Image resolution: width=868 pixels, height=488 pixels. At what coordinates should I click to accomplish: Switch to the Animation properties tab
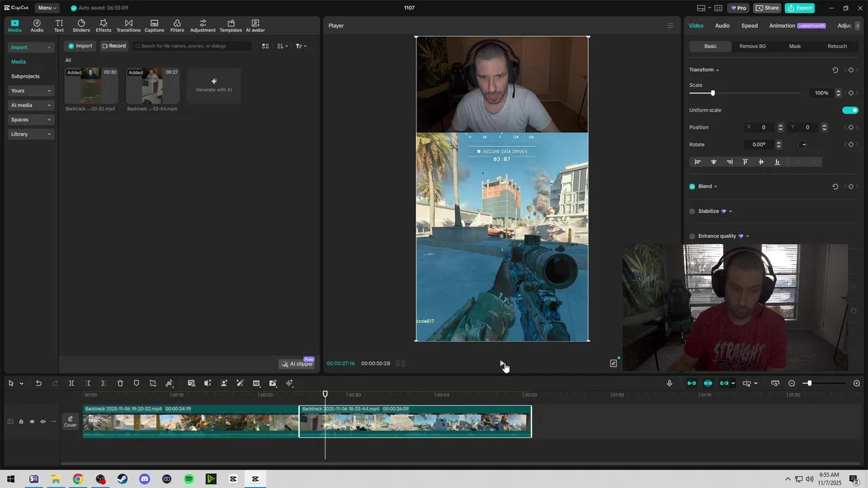782,26
